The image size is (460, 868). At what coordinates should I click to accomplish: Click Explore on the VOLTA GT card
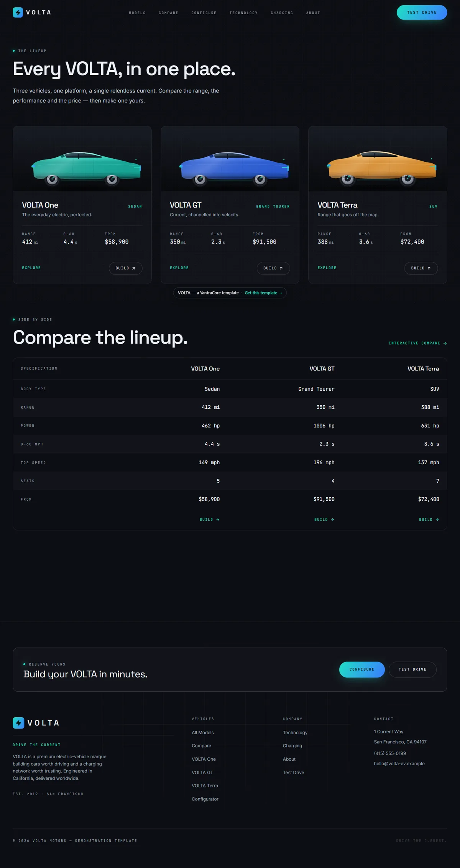pos(179,268)
